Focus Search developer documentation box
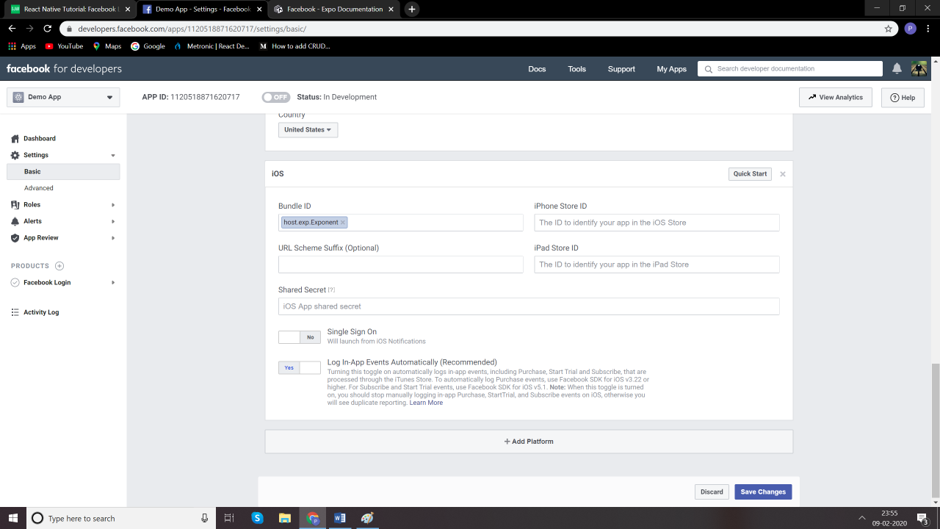The image size is (940, 529). click(x=790, y=69)
